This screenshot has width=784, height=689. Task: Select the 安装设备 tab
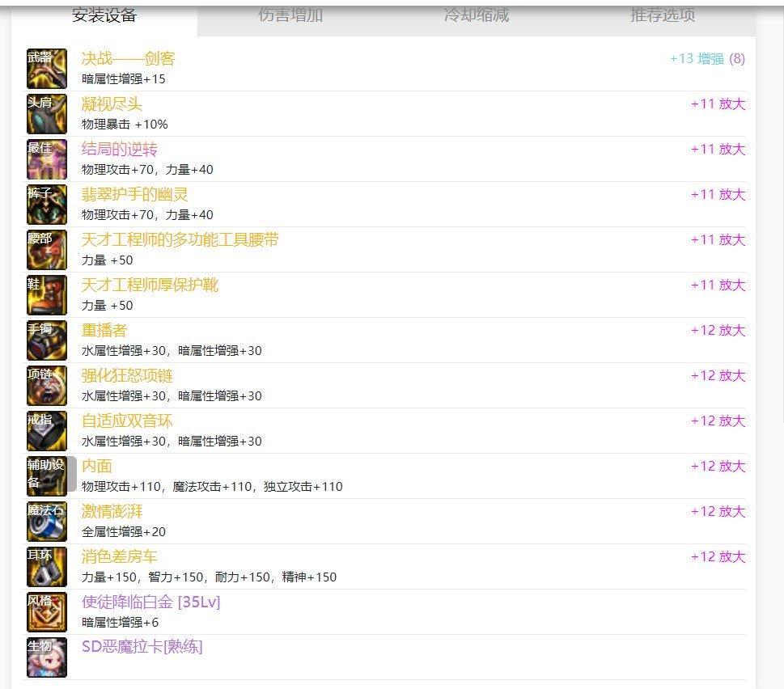tap(104, 16)
